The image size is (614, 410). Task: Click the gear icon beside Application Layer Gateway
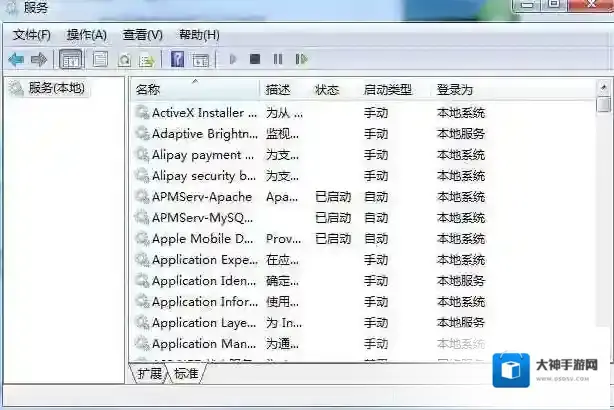click(142, 322)
